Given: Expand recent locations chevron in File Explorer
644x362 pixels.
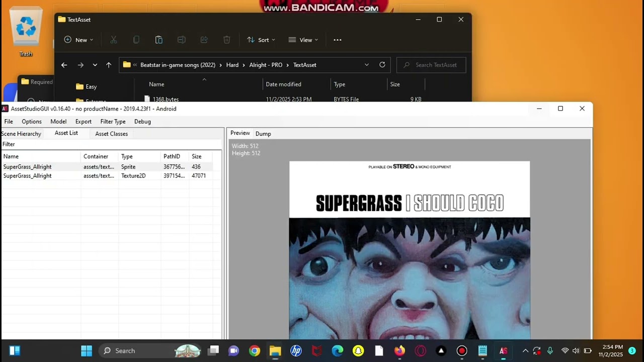Looking at the screenshot, I should tap(95, 65).
